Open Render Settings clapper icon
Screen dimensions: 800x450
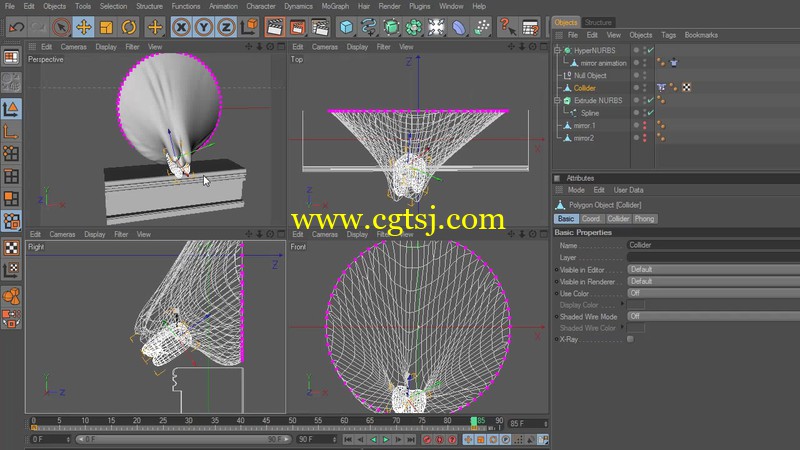320,27
